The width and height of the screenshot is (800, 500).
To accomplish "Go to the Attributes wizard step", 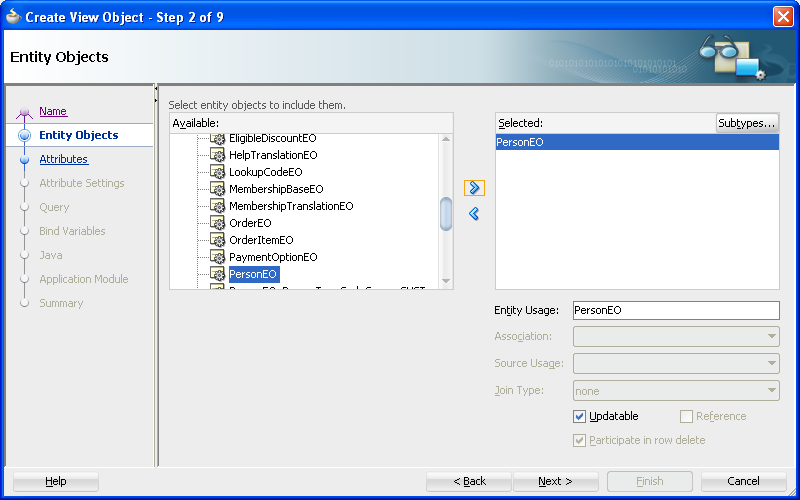I will [64, 159].
